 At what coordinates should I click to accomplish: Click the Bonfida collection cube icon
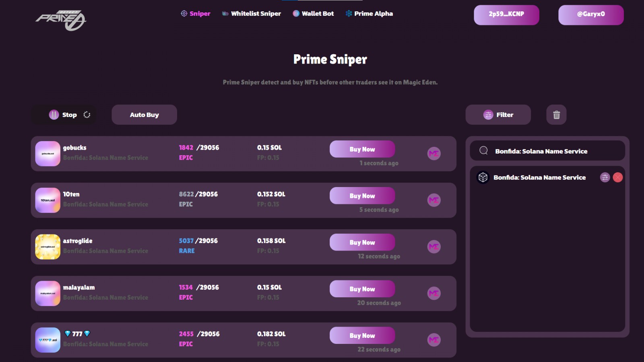483,177
